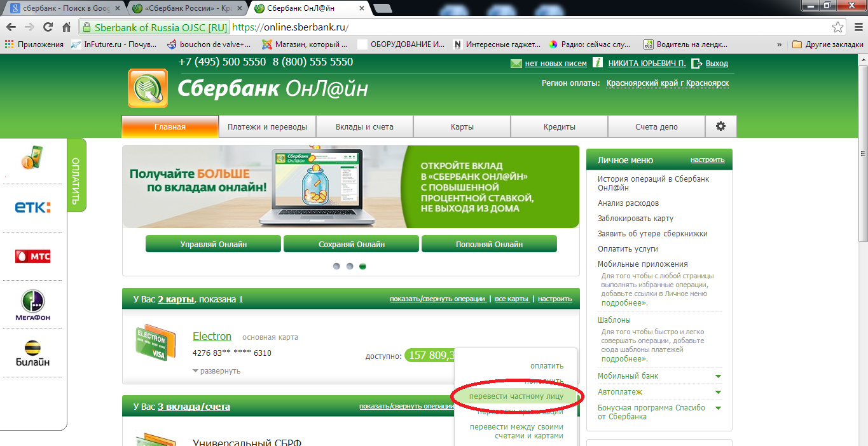The height and width of the screenshot is (446, 868).
Task: Pay via the MTS provider logo
Action: (32, 257)
